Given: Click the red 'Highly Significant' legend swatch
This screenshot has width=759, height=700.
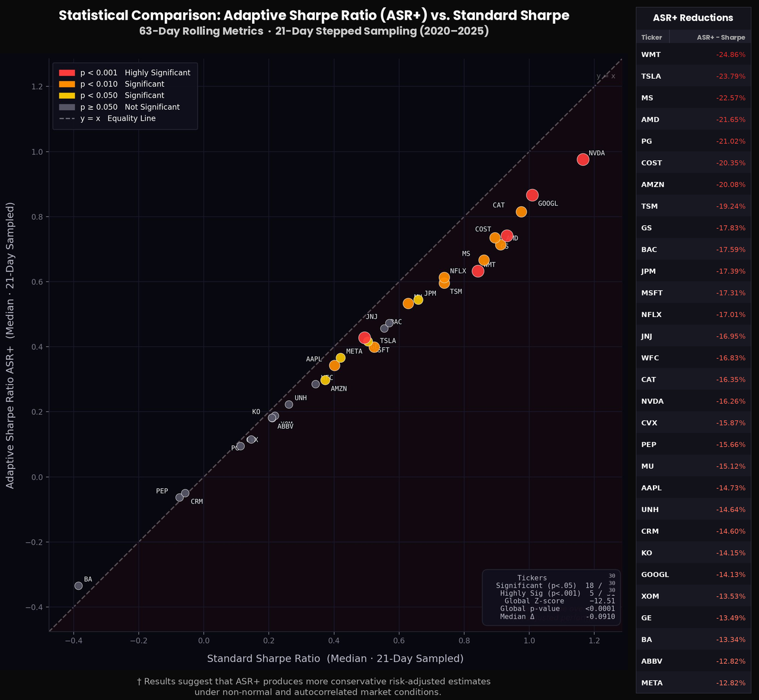Looking at the screenshot, I should tap(67, 72).
